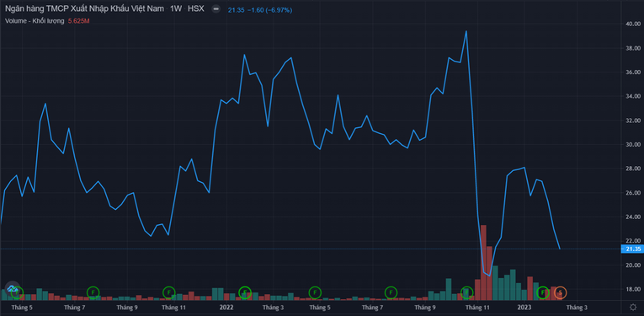Click the highlighted current price tag 21.35

point(632,249)
